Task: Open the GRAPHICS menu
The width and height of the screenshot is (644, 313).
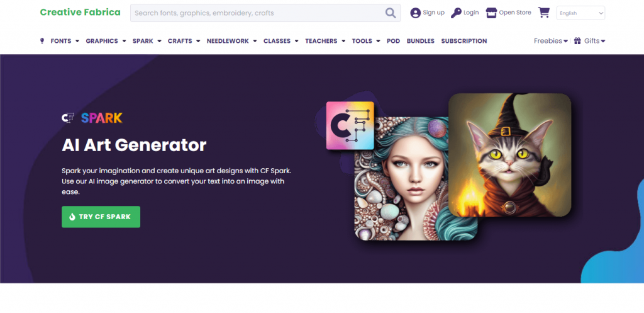Action: click(x=102, y=41)
